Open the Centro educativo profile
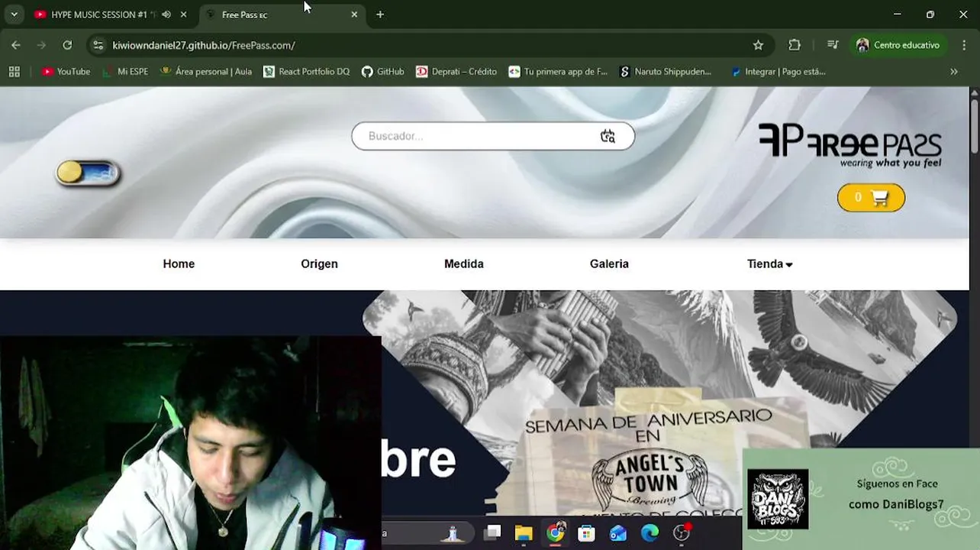The width and height of the screenshot is (980, 550). click(898, 45)
